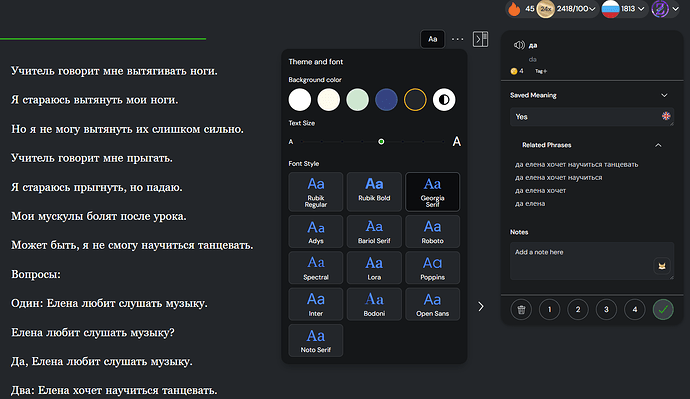Choose the Adys font
The height and width of the screenshot is (399, 690).
316,231
